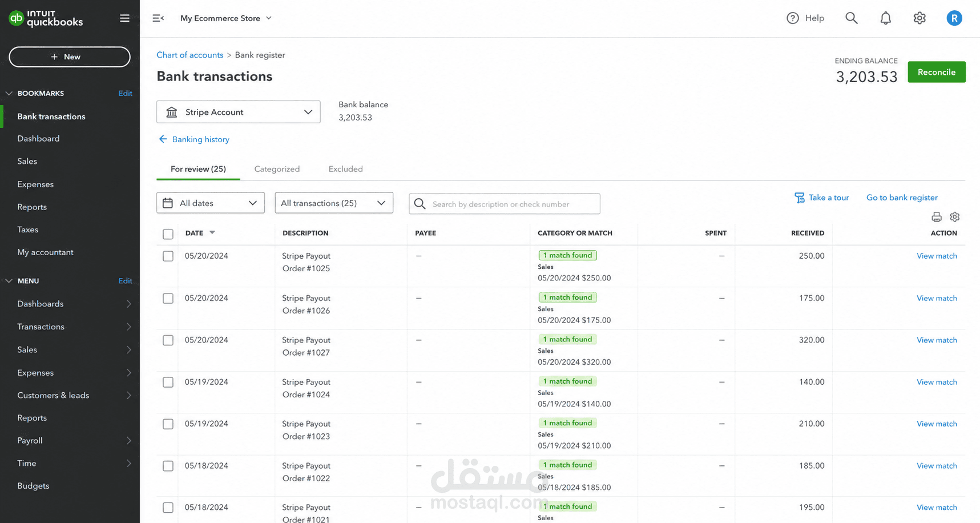Open notifications bell
Screen dimensions: 980x523
pos(885,18)
